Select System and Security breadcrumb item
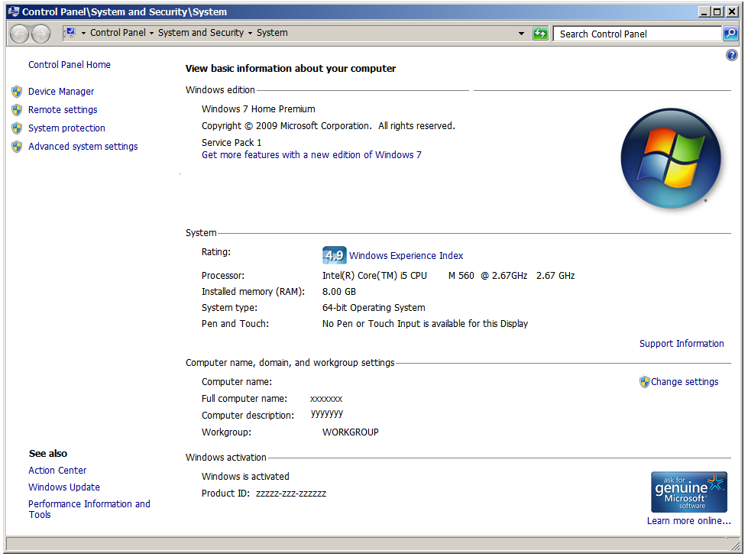 point(201,33)
